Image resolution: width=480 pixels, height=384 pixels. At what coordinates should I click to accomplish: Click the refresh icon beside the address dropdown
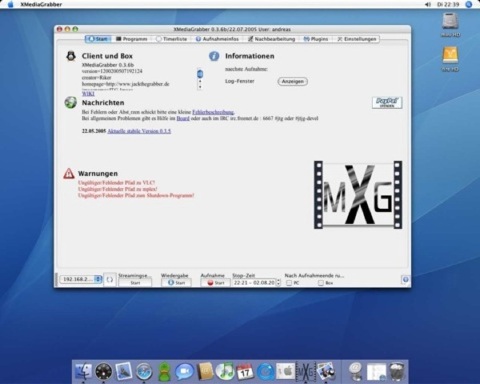click(110, 279)
